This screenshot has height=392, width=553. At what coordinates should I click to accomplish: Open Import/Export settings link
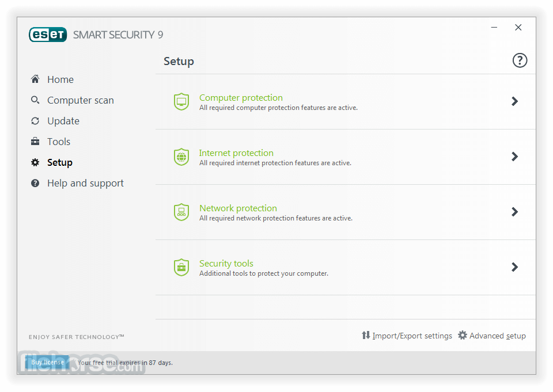412,336
